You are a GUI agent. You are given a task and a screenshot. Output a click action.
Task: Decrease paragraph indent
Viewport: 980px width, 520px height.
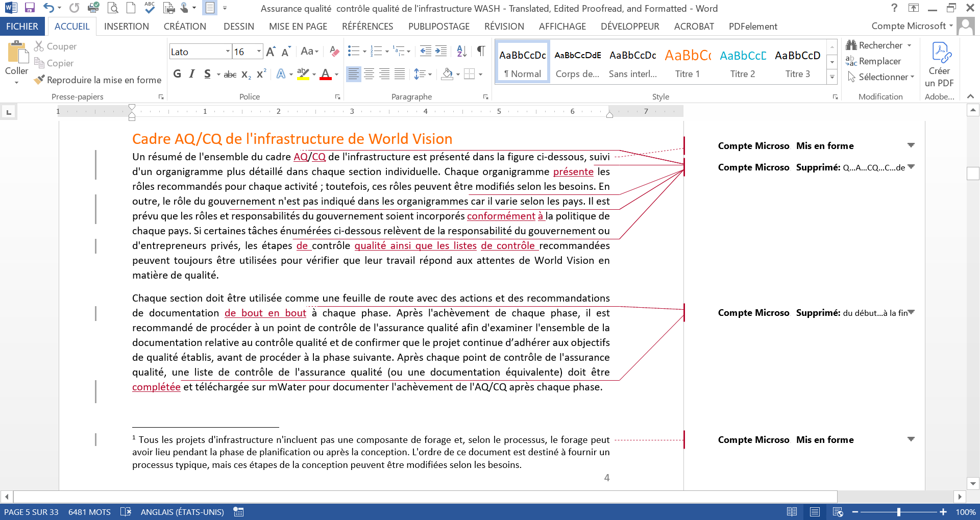[x=426, y=51]
